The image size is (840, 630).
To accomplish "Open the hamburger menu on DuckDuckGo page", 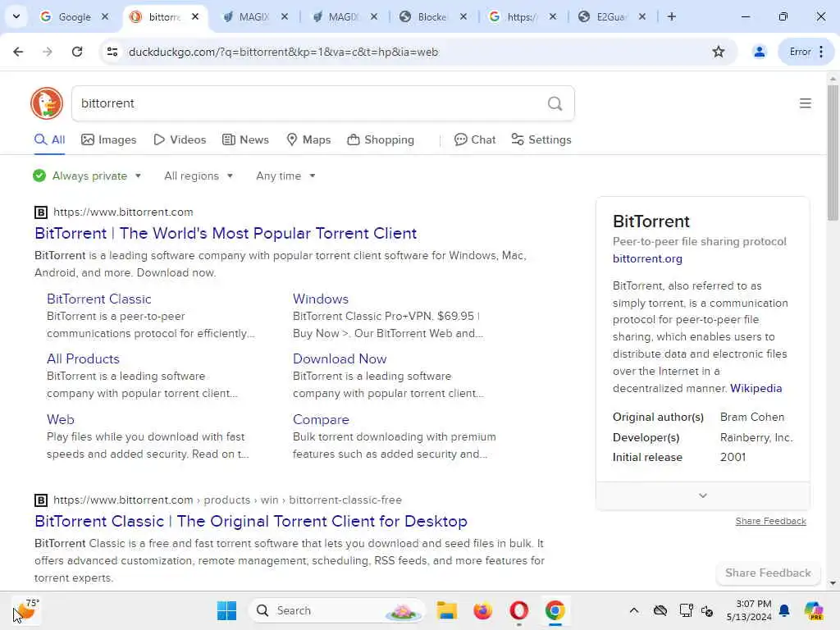I will pos(805,103).
